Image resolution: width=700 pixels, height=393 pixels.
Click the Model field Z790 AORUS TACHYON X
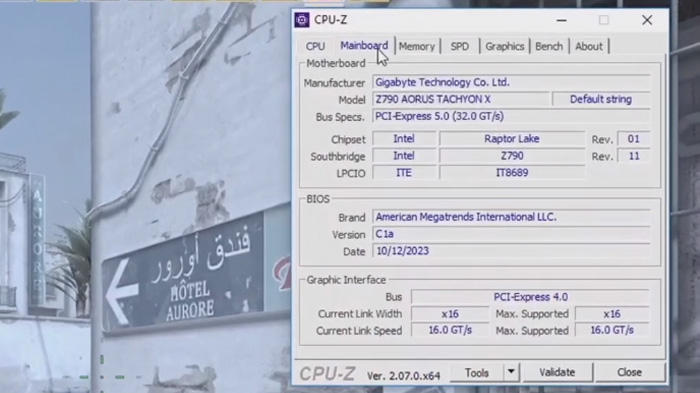point(461,99)
